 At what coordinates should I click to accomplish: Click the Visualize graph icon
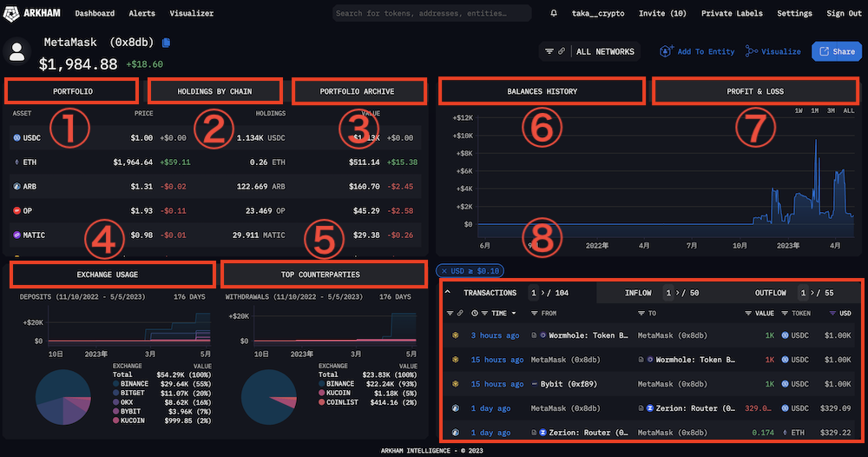click(752, 51)
